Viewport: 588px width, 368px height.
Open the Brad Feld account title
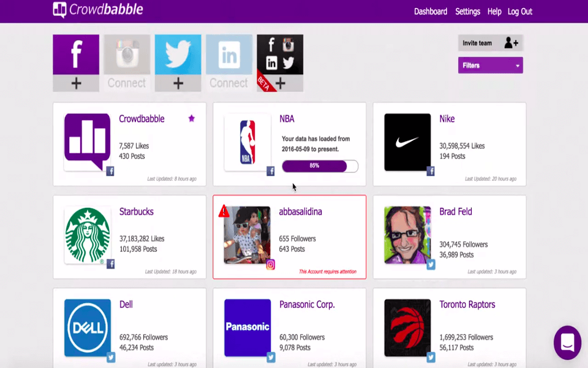point(456,212)
